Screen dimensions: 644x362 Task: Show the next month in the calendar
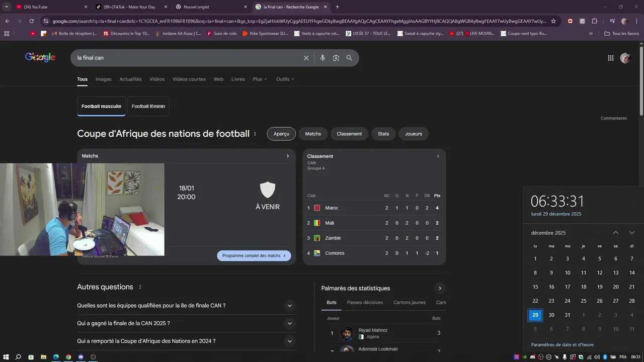(632, 233)
